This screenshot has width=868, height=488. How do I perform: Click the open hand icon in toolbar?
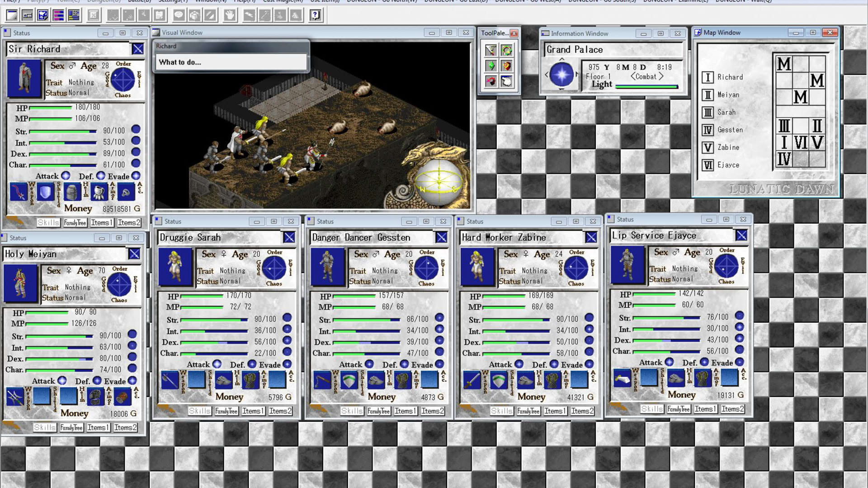click(230, 15)
